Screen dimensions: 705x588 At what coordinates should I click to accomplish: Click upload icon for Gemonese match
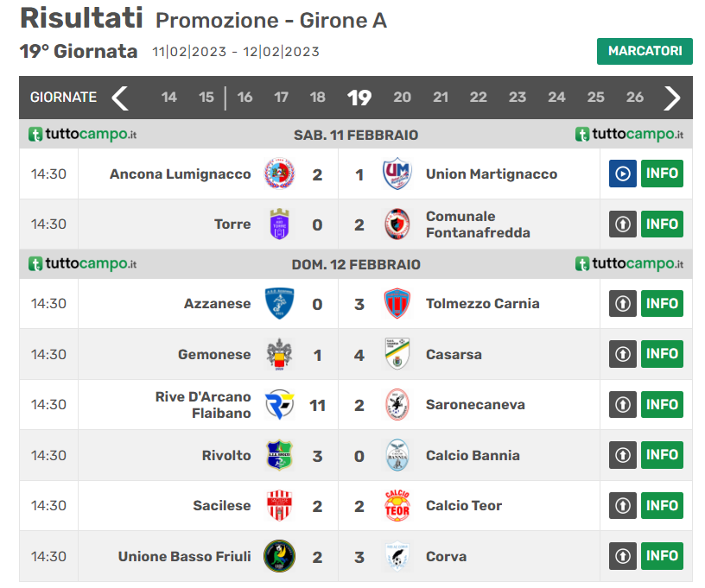click(x=622, y=354)
